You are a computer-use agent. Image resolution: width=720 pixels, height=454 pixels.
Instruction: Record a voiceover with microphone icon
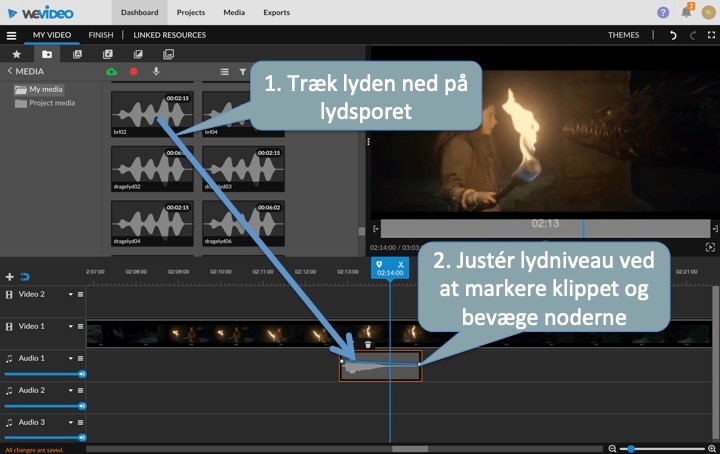click(x=156, y=72)
